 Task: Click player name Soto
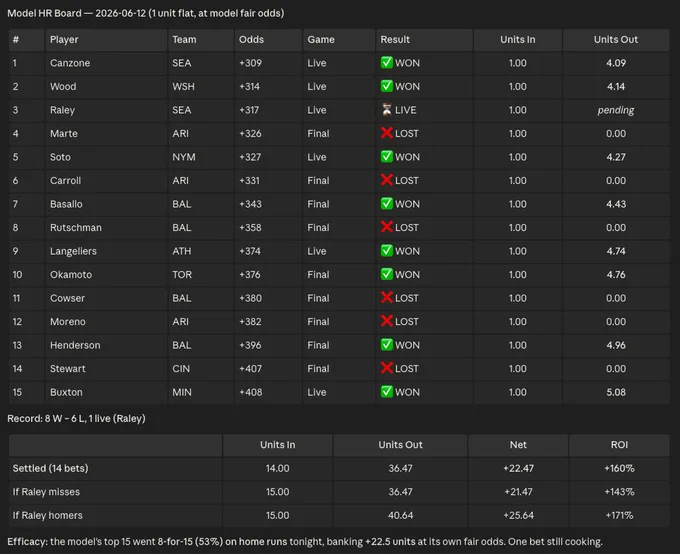(x=60, y=157)
